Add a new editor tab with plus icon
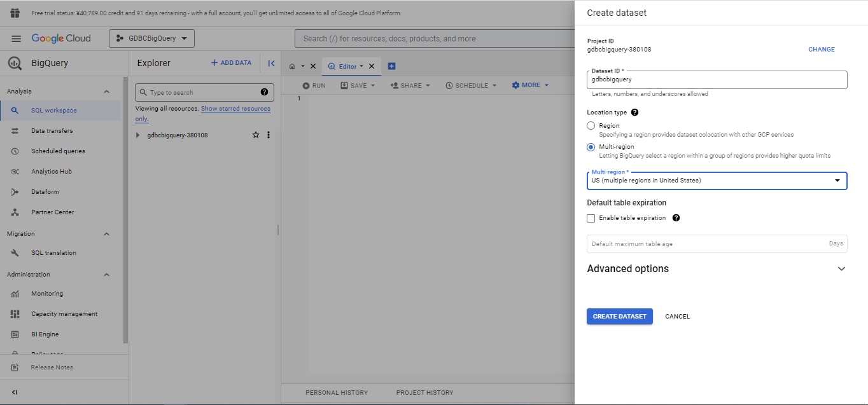868x405 pixels. pyautogui.click(x=391, y=66)
